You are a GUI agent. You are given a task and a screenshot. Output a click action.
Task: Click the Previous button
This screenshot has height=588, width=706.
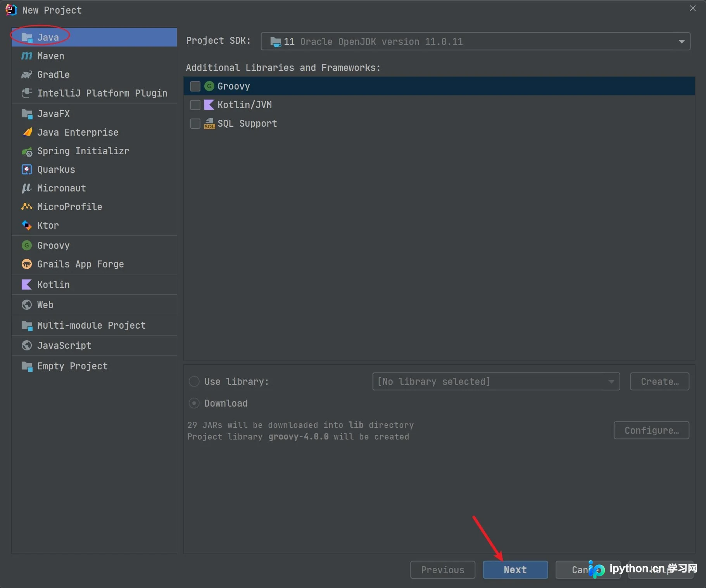pyautogui.click(x=443, y=570)
